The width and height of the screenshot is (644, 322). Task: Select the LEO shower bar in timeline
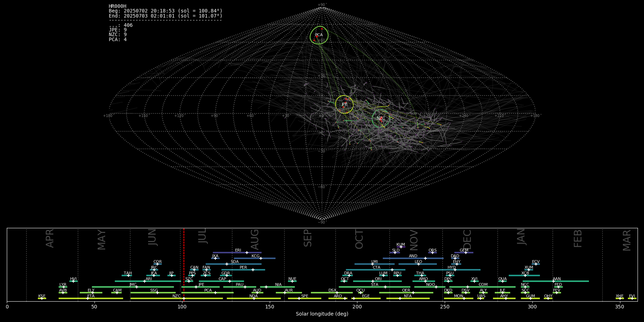pyautogui.click(x=418, y=264)
